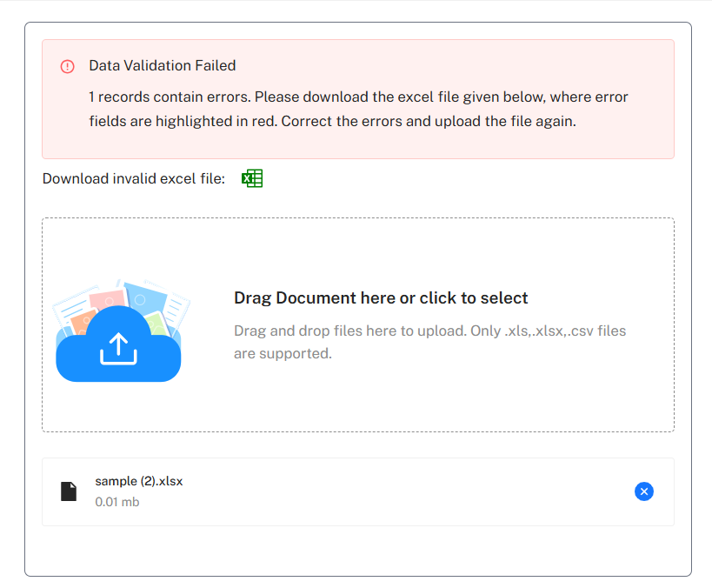Viewport: 712px width, 588px height.
Task: Click the supported file types description text
Action: tap(429, 331)
